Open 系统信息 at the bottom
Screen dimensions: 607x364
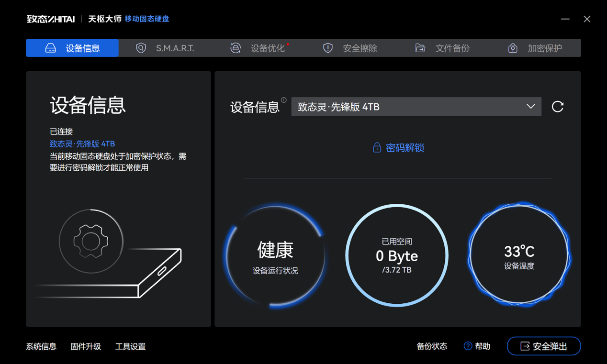pos(41,346)
